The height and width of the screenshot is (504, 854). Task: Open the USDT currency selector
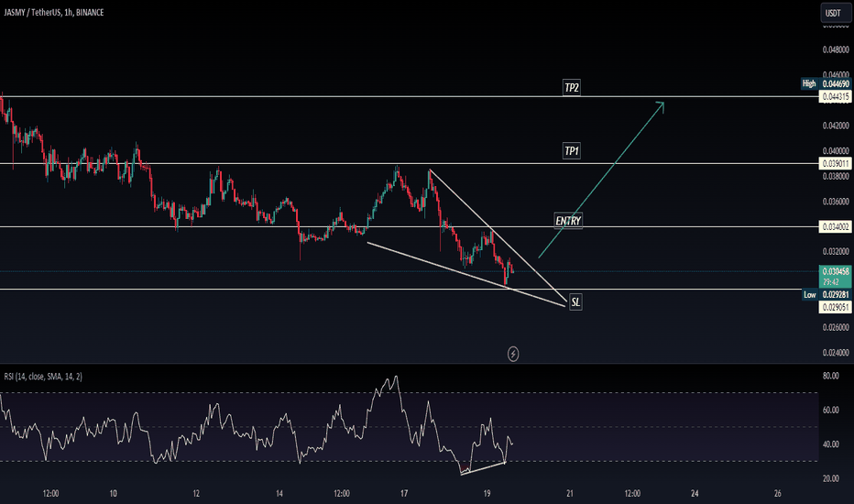[835, 13]
